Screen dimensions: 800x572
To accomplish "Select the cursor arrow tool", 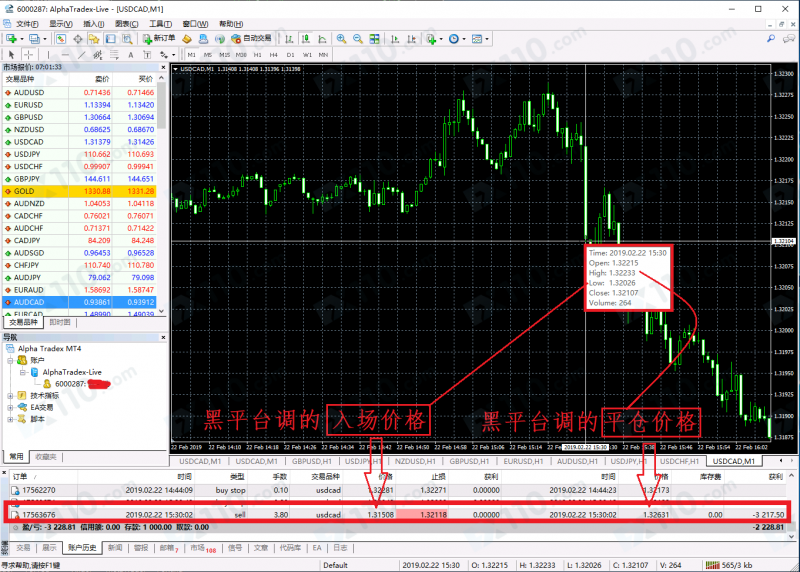I will (x=9, y=54).
